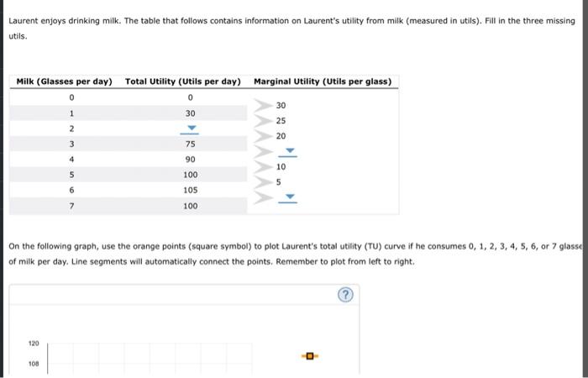Viewport: 588px width, 378px height.
Task: Click the arrow pointing to marginal utility 25
Action: [263, 121]
